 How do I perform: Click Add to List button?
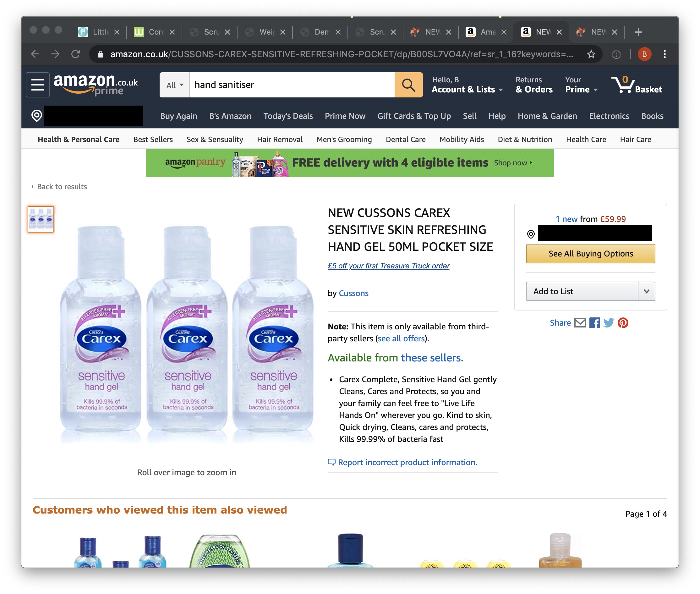pos(582,291)
